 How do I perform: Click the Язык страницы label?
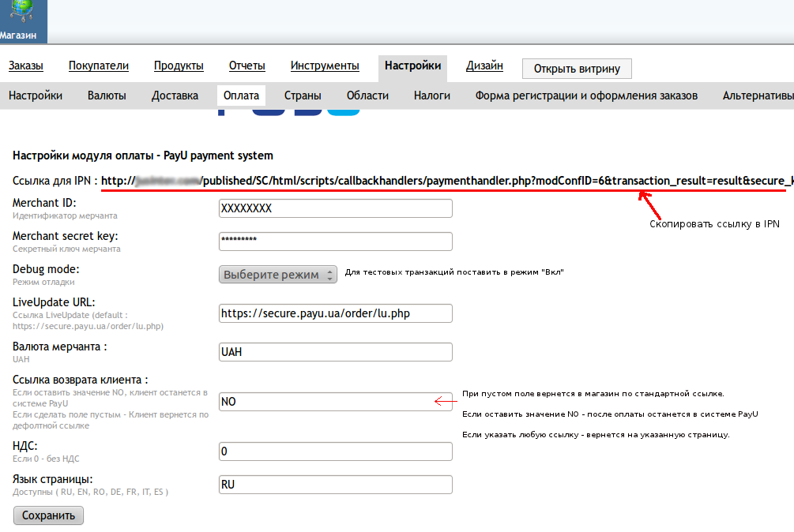[53, 479]
